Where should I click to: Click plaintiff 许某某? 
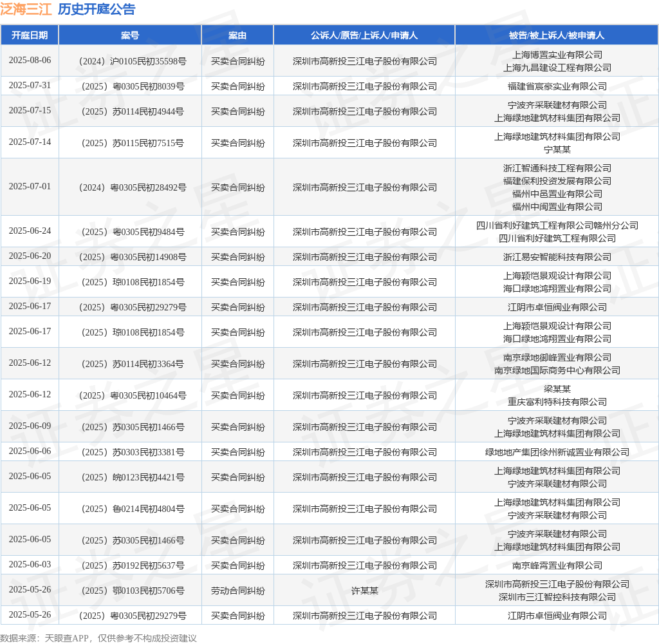tap(364, 591)
